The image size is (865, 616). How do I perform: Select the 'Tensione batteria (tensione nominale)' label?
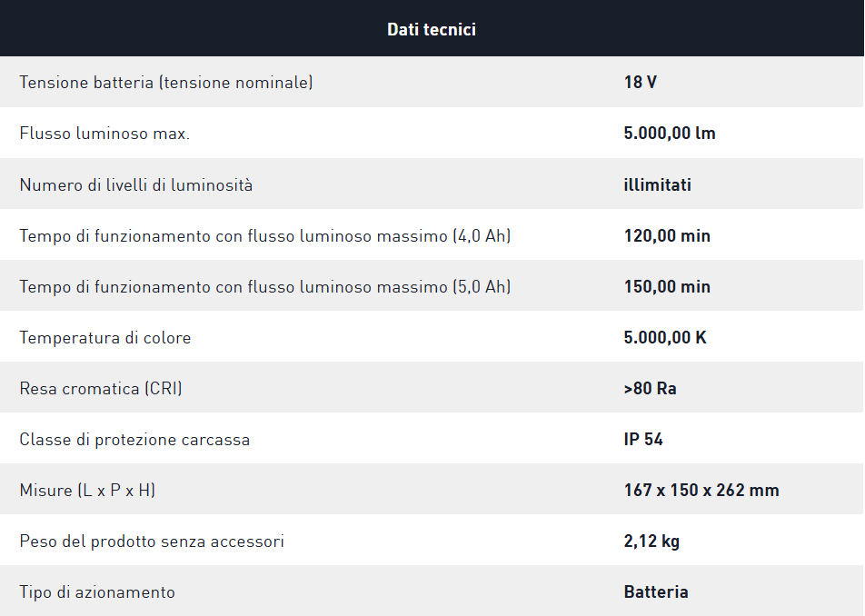point(166,83)
